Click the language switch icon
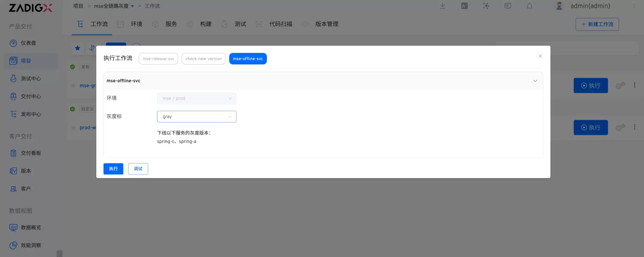Image resolution: width=644 pixels, height=257 pixels. (464, 6)
